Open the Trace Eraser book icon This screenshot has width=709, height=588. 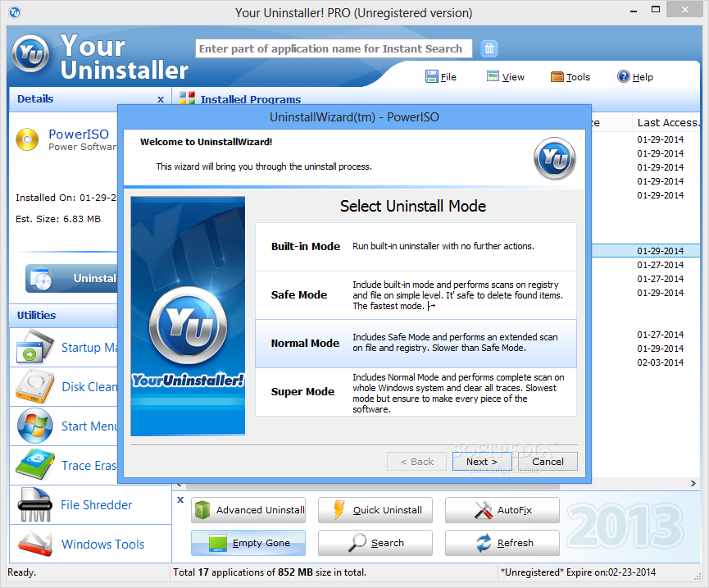tap(34, 465)
